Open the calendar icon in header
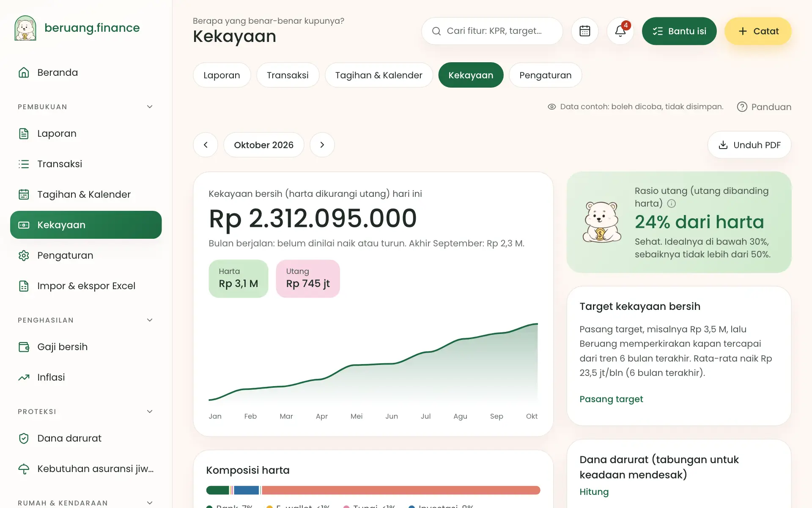 tap(584, 31)
